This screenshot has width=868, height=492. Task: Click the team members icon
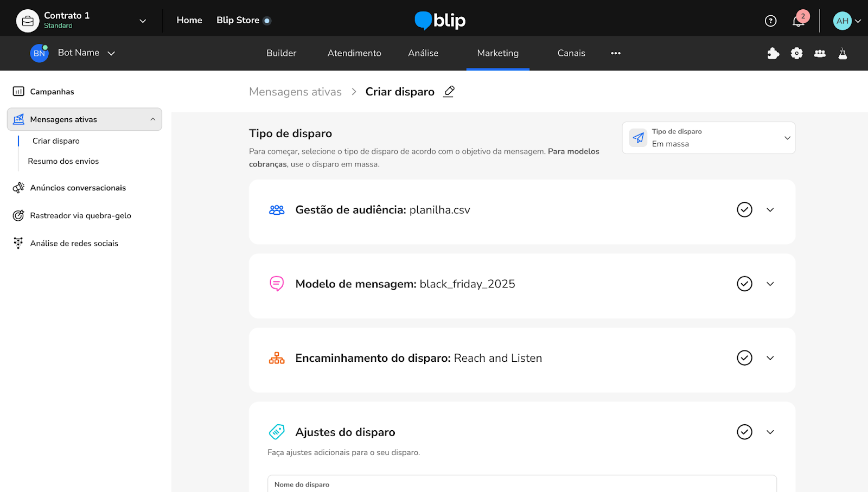click(820, 53)
